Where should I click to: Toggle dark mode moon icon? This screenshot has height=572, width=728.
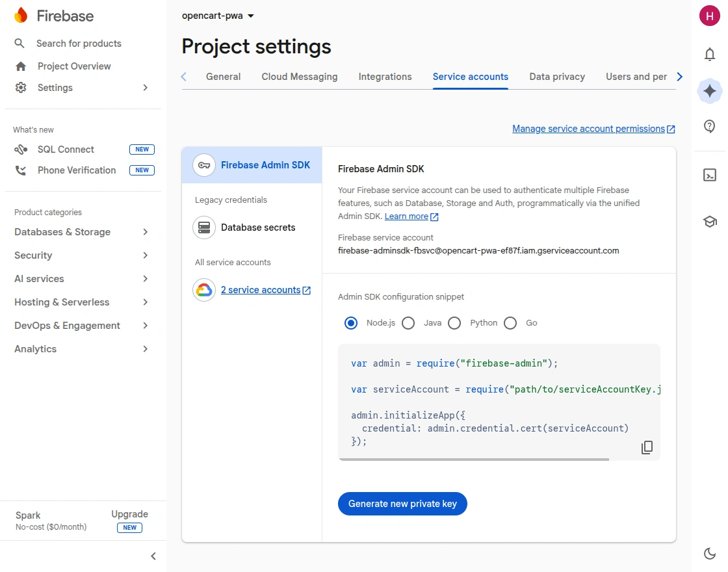click(x=709, y=553)
